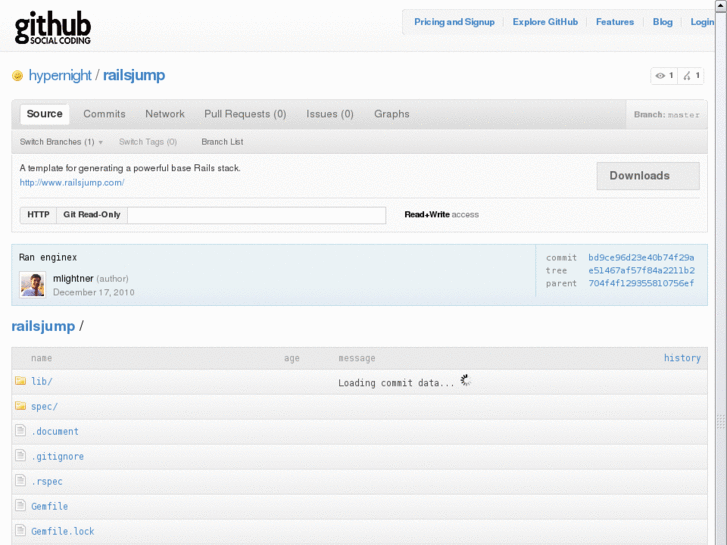This screenshot has width=727, height=545.
Task: Click the forks count icon
Action: pyautogui.click(x=687, y=76)
